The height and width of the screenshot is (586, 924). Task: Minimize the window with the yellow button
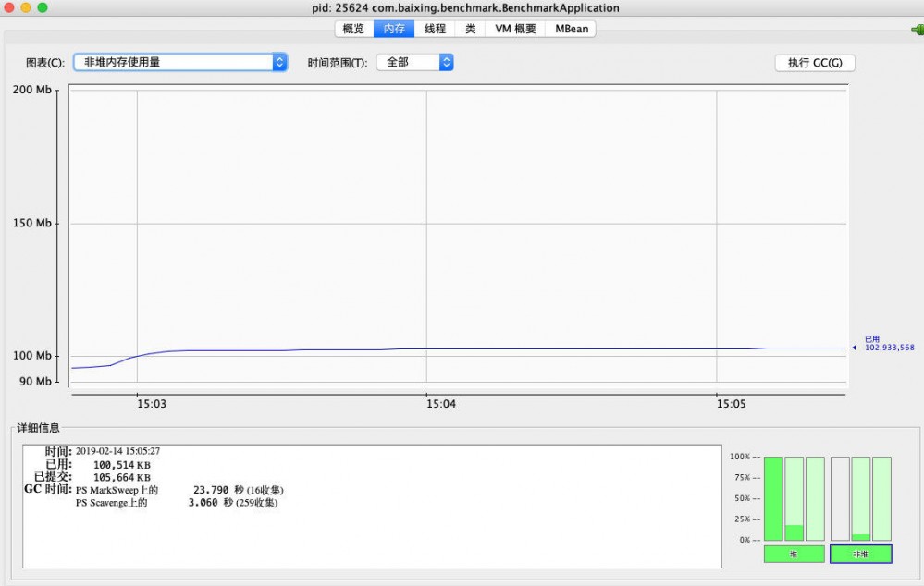(25, 7)
